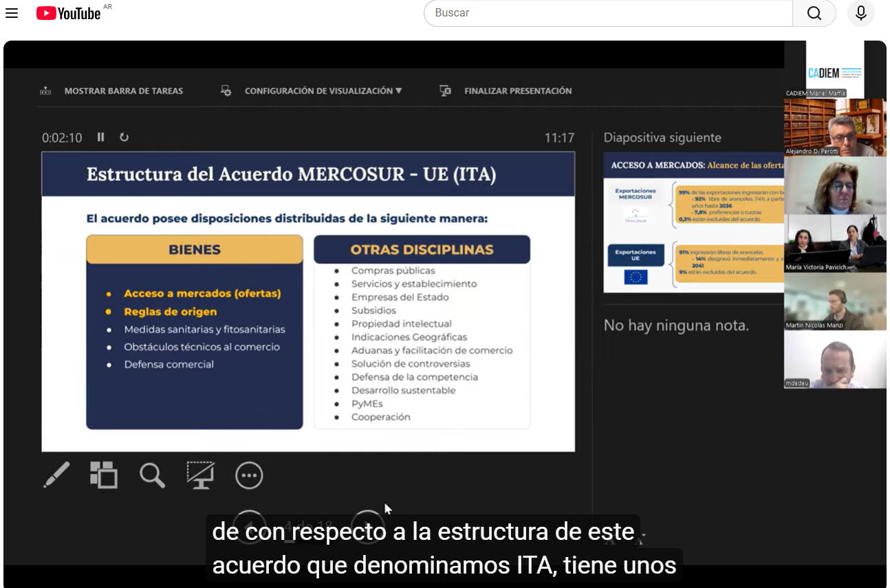Pause the presentation timer
Screen dimensions: 890x588
point(100,137)
